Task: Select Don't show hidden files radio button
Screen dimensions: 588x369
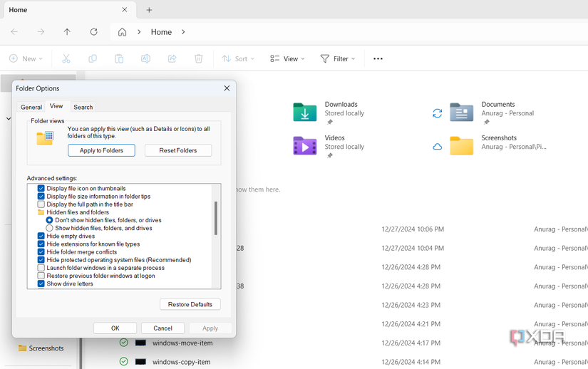Action: tap(49, 220)
